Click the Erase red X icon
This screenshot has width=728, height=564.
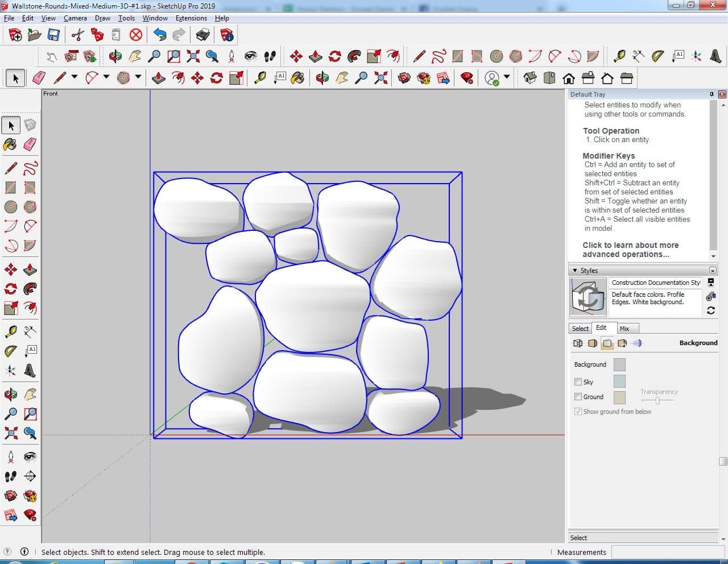point(135,35)
